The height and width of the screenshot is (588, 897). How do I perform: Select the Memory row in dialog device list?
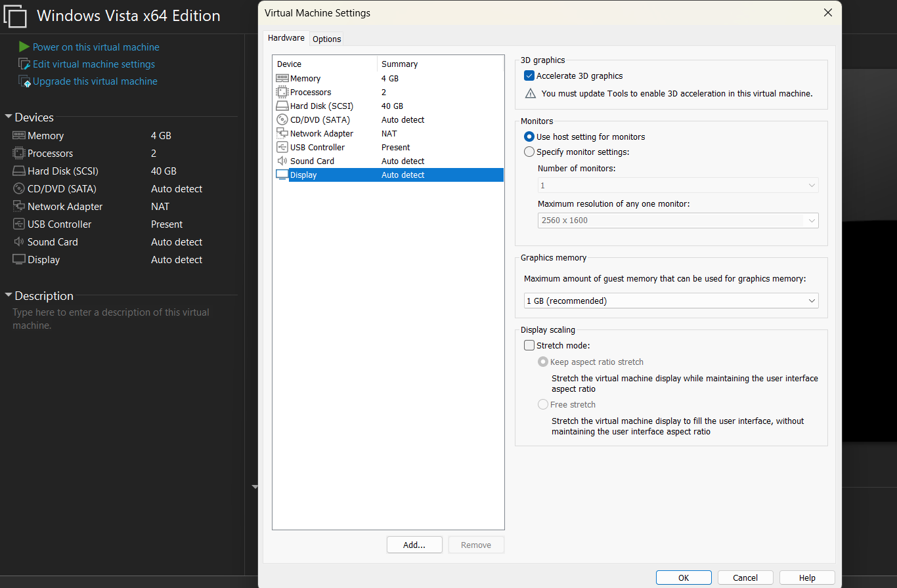(x=389, y=78)
